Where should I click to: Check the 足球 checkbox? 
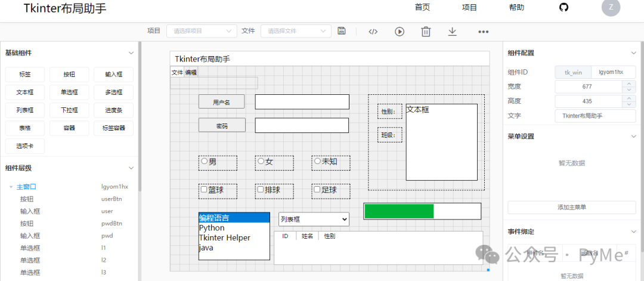pyautogui.click(x=317, y=190)
